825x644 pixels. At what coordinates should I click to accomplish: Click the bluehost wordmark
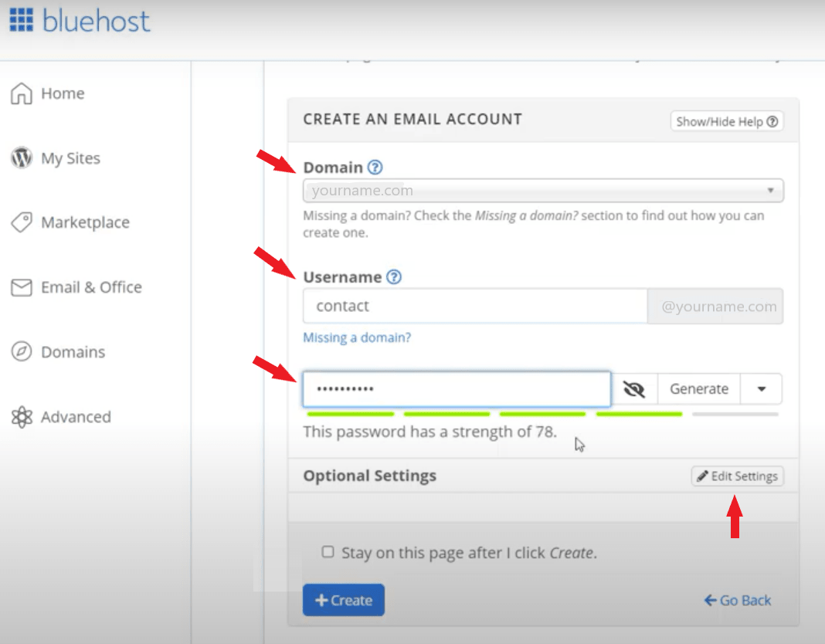click(x=97, y=21)
